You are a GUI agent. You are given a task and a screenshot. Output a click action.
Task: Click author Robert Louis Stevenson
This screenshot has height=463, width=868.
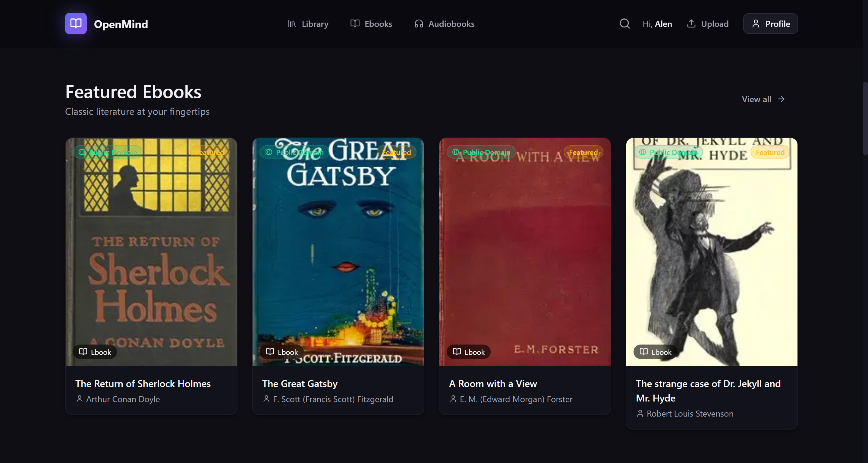[x=690, y=414]
